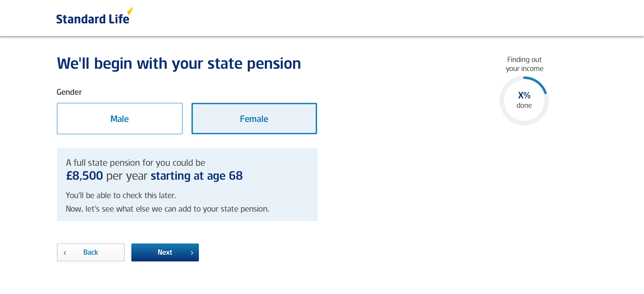Select Male as gender
This screenshot has width=644, height=294.
(x=120, y=118)
